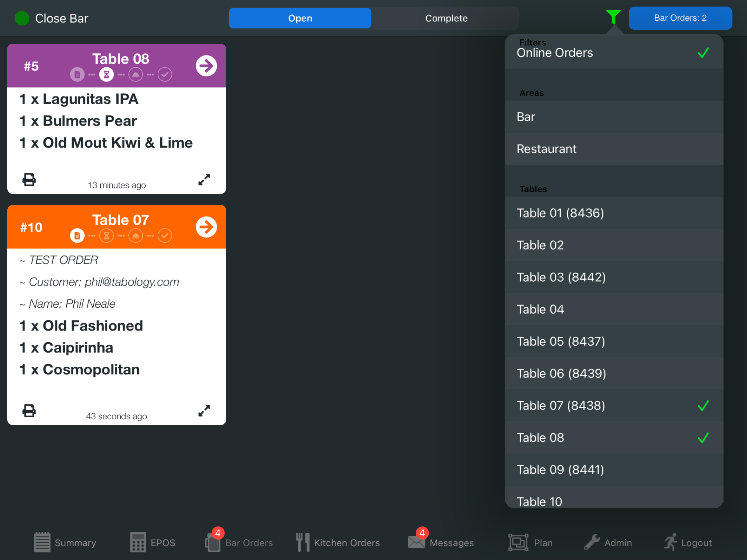Open the Admin wrench section
The image size is (747, 560).
tap(608, 542)
